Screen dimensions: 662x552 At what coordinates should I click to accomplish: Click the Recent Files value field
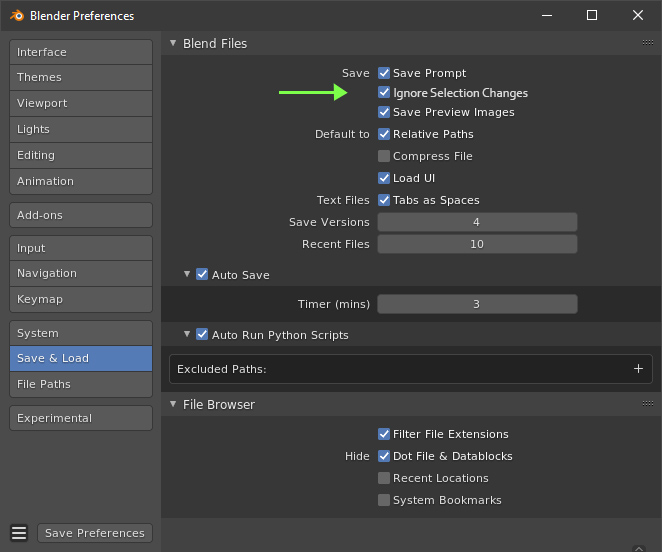click(x=477, y=244)
